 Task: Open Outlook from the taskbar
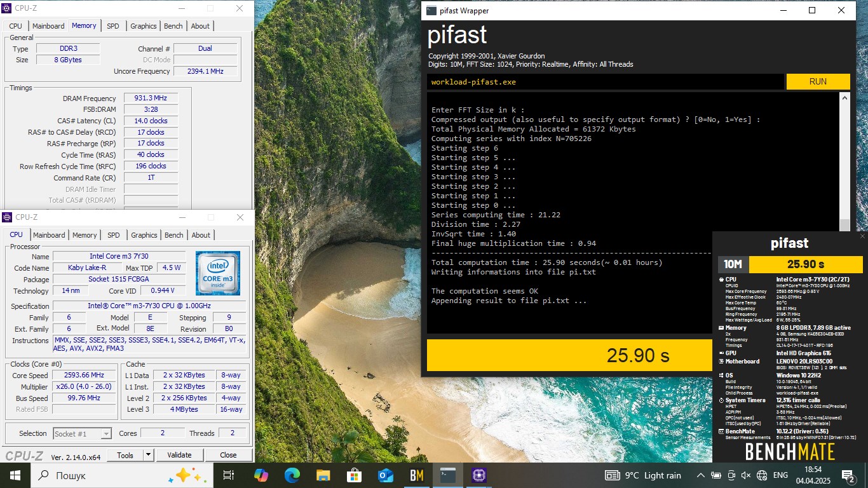[385, 475]
